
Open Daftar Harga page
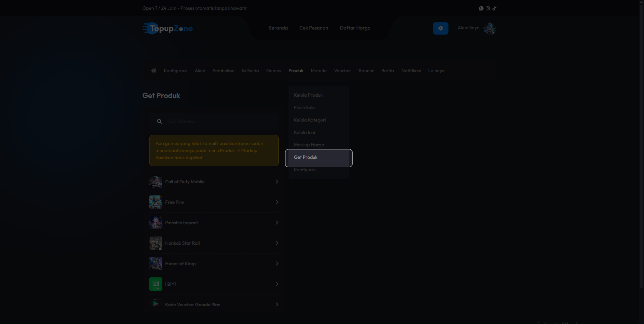point(355,28)
